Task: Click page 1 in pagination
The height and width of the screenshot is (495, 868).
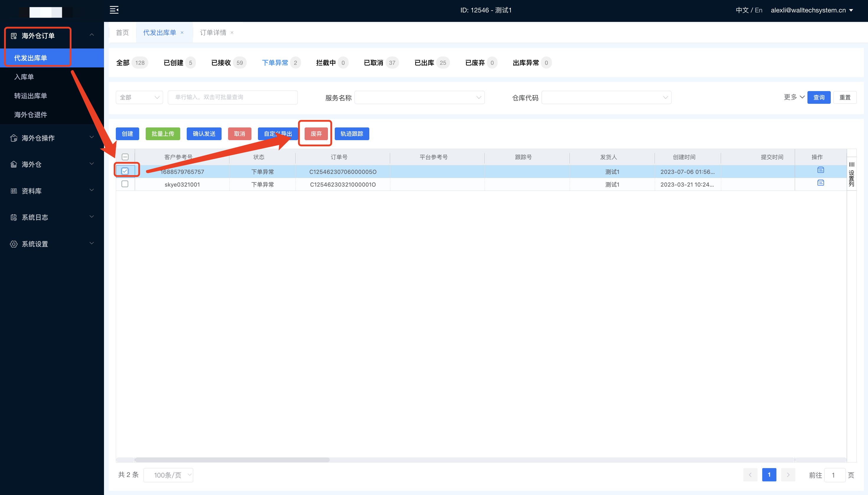Action: (769, 475)
